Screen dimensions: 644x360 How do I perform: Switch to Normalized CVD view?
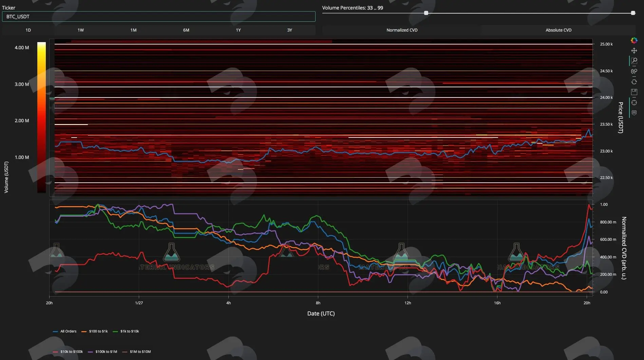pos(402,30)
